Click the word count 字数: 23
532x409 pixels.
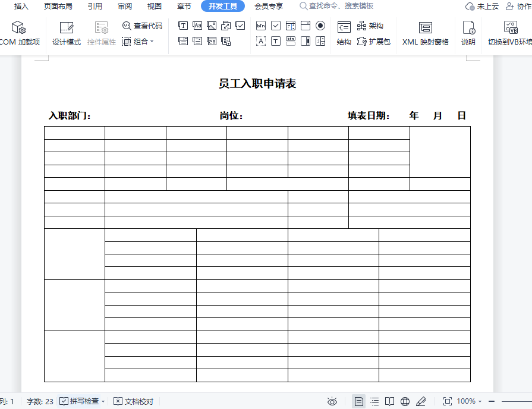pyautogui.click(x=40, y=401)
